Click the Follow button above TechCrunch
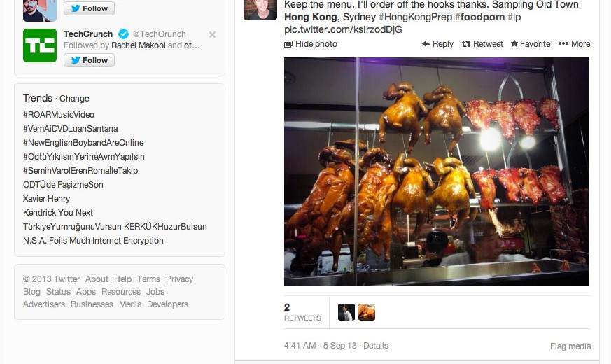 pyautogui.click(x=89, y=8)
